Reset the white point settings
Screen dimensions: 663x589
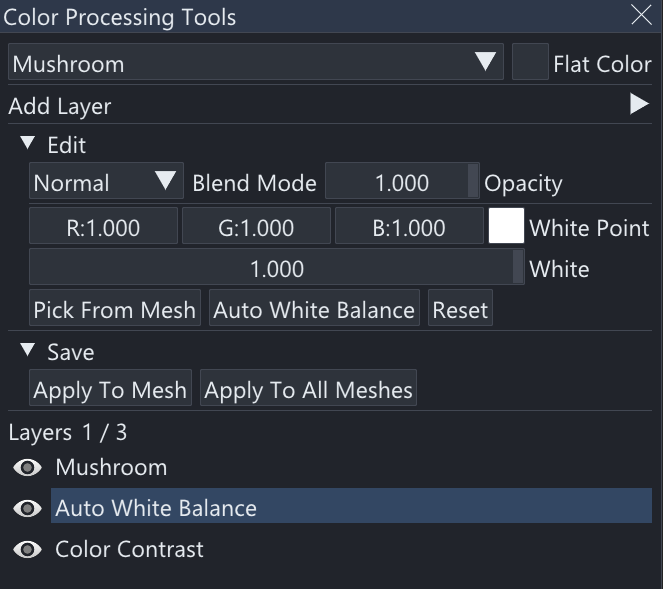[x=460, y=310]
